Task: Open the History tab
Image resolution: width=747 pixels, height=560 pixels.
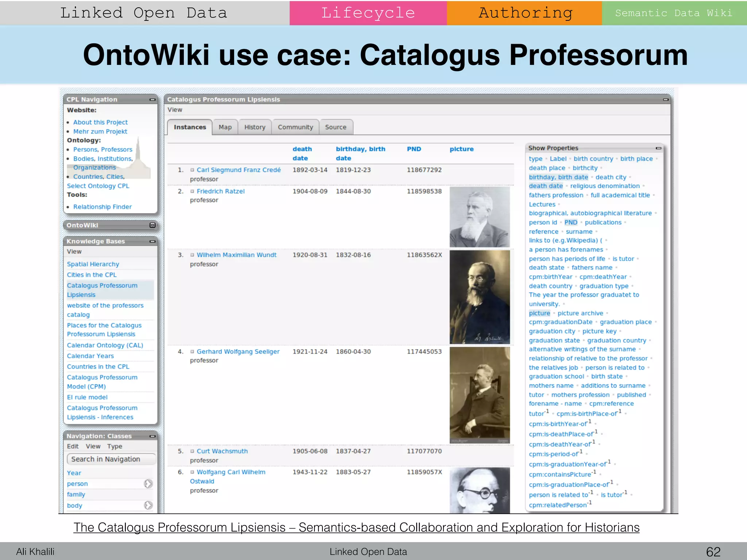Action: click(255, 127)
